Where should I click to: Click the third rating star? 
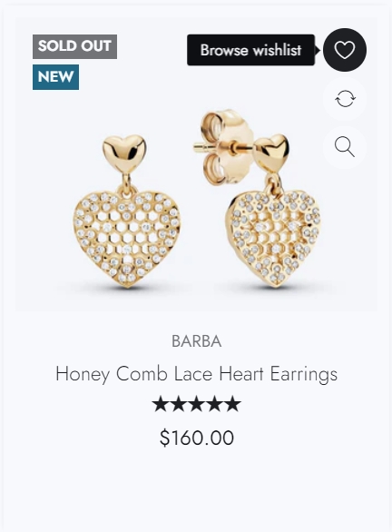click(197, 404)
